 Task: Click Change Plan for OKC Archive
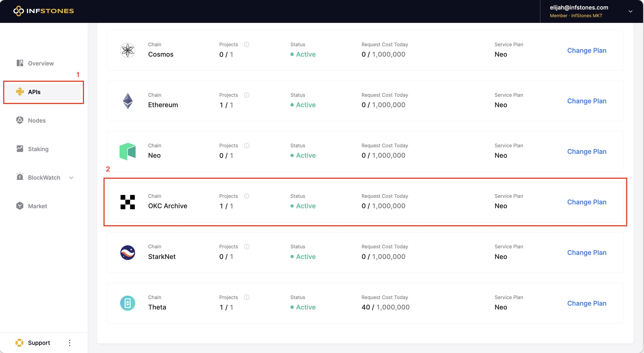point(586,202)
